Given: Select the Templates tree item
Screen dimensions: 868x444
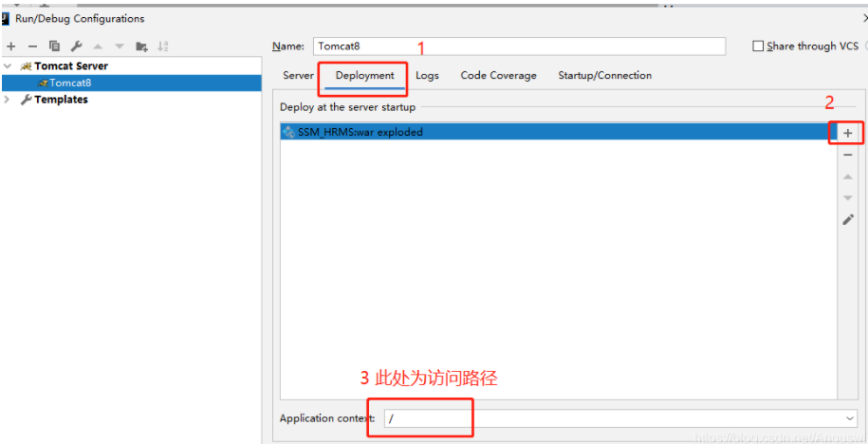Looking at the screenshot, I should 61,100.
